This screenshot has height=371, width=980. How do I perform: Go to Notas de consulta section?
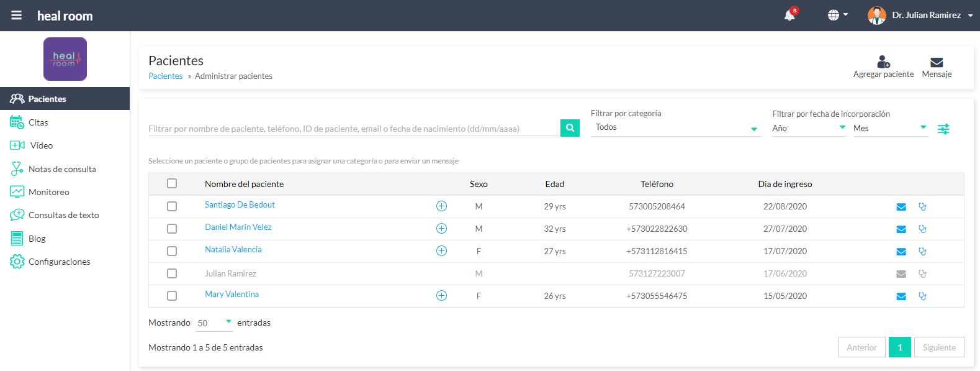click(x=62, y=169)
